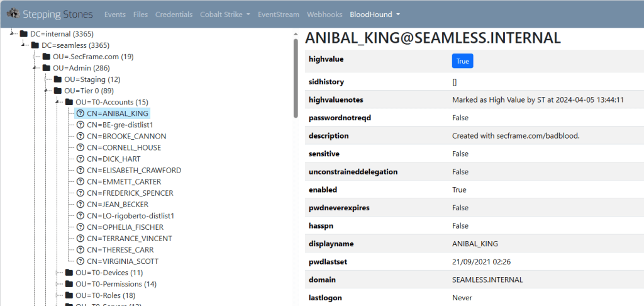This screenshot has height=306, width=644.
Task: Click the folder icon for OU=T0-Roles
Action: coord(69,295)
